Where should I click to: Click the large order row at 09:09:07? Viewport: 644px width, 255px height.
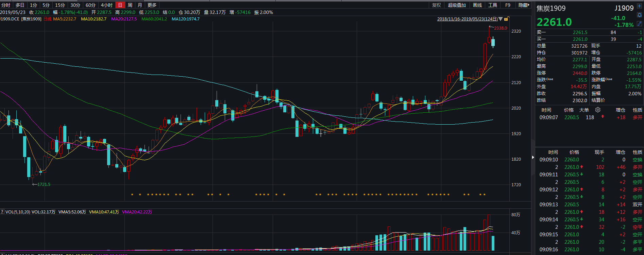coord(590,117)
